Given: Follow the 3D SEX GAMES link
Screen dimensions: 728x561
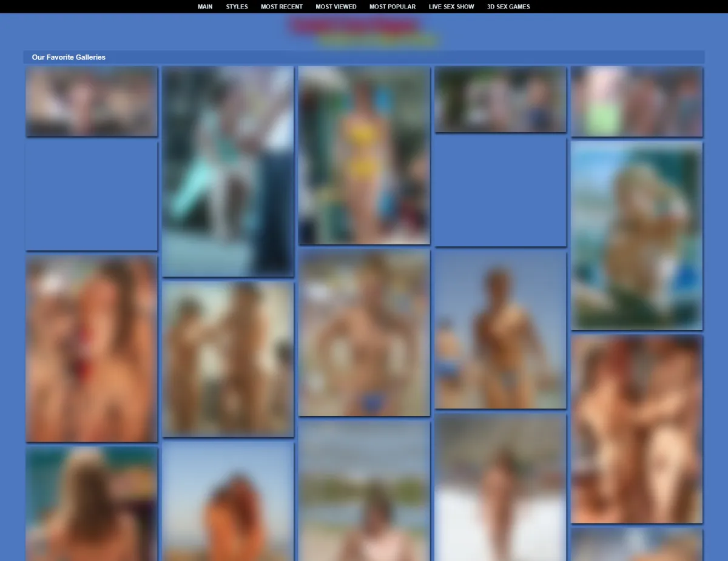Looking at the screenshot, I should pyautogui.click(x=508, y=7).
